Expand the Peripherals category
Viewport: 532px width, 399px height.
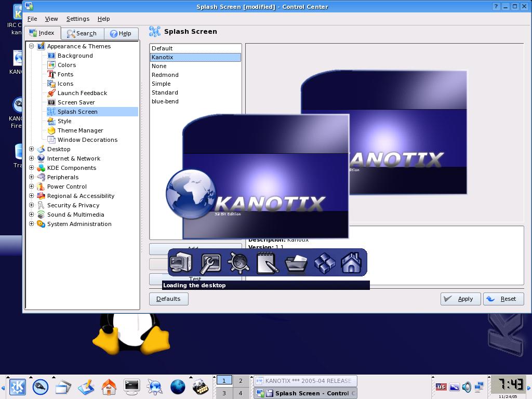click(32, 177)
